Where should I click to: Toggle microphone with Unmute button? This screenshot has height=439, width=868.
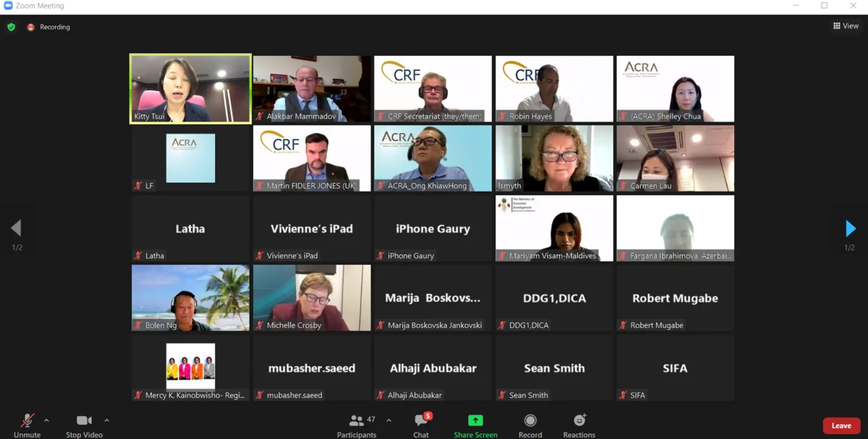[x=27, y=425]
